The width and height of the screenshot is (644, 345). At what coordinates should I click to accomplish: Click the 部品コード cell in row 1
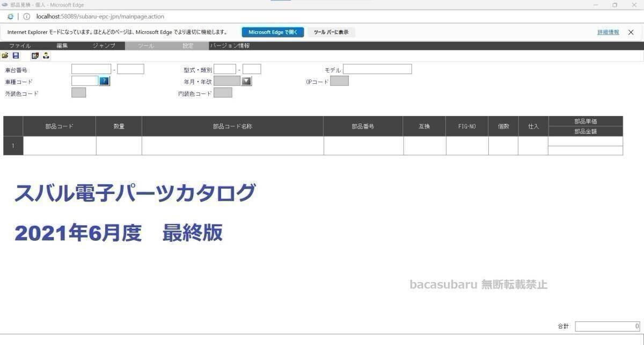[60, 146]
